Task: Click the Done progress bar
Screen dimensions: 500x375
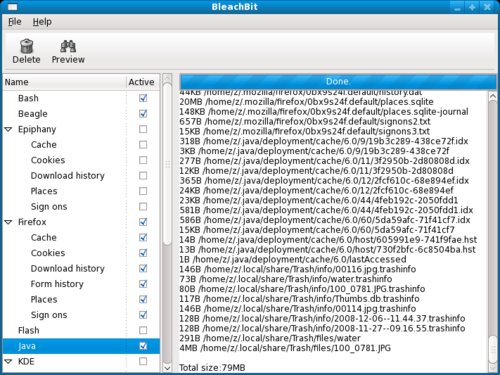Action: pyautogui.click(x=338, y=82)
